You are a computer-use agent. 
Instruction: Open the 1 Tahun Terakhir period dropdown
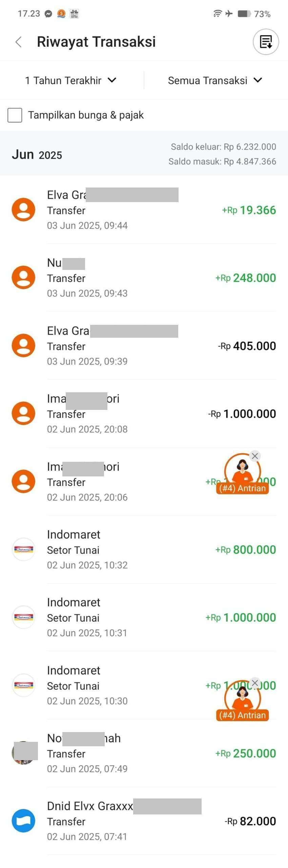pyautogui.click(x=71, y=80)
